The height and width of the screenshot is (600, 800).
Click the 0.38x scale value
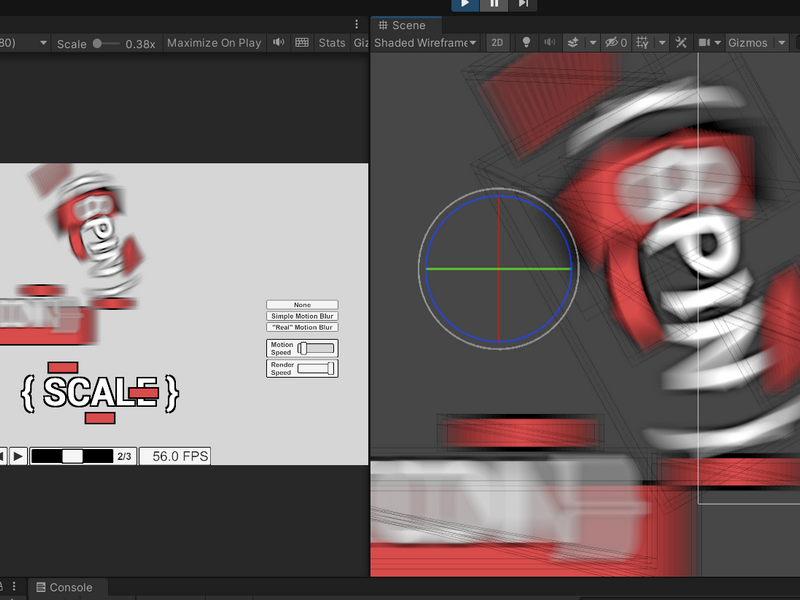[x=140, y=44]
